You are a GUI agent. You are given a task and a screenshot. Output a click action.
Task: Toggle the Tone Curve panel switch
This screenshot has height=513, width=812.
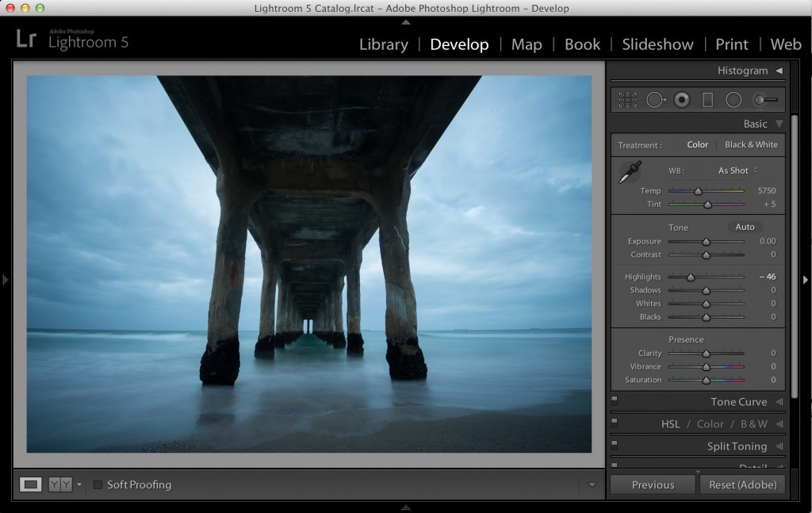[615, 400]
